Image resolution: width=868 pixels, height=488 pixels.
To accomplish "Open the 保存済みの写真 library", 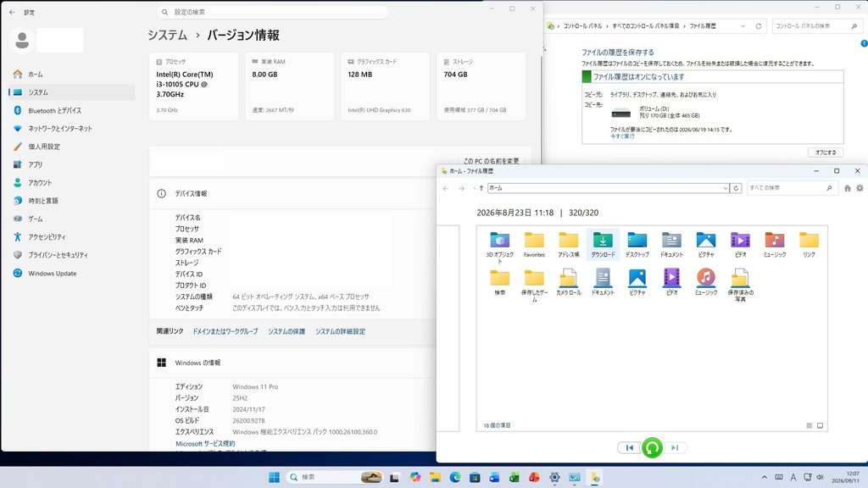I will tap(740, 285).
